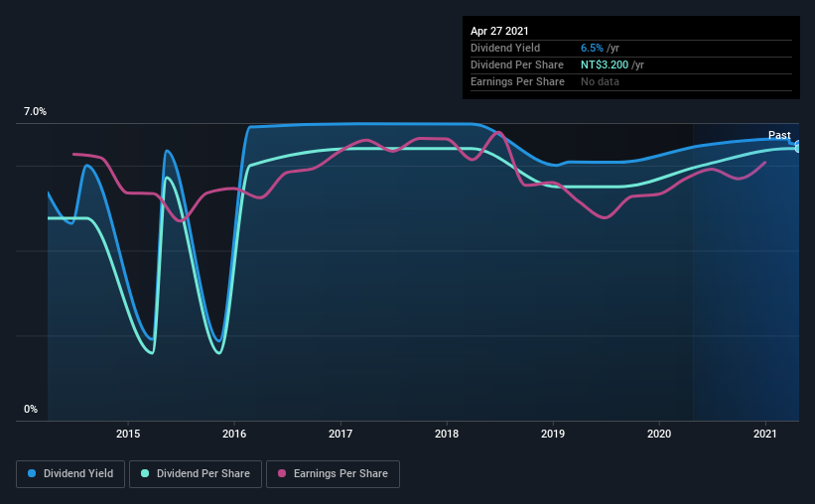
Task: Click the 2015 x-axis label
Action: tap(128, 434)
